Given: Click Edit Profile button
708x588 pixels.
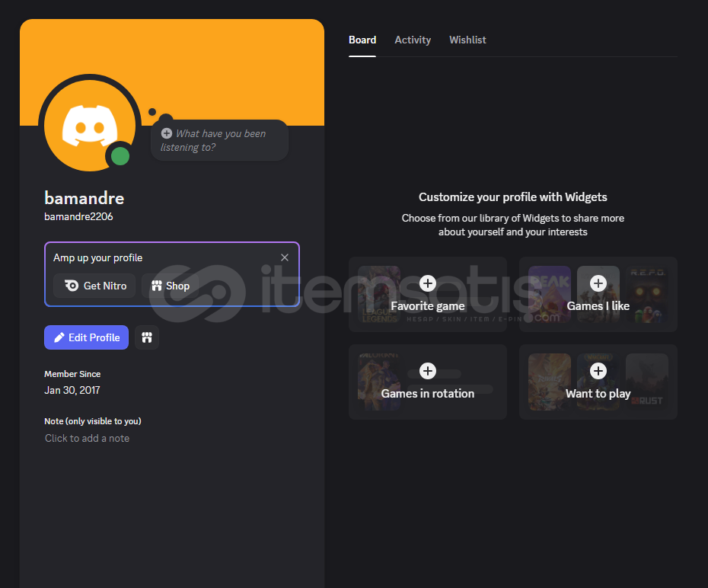Looking at the screenshot, I should click(86, 337).
